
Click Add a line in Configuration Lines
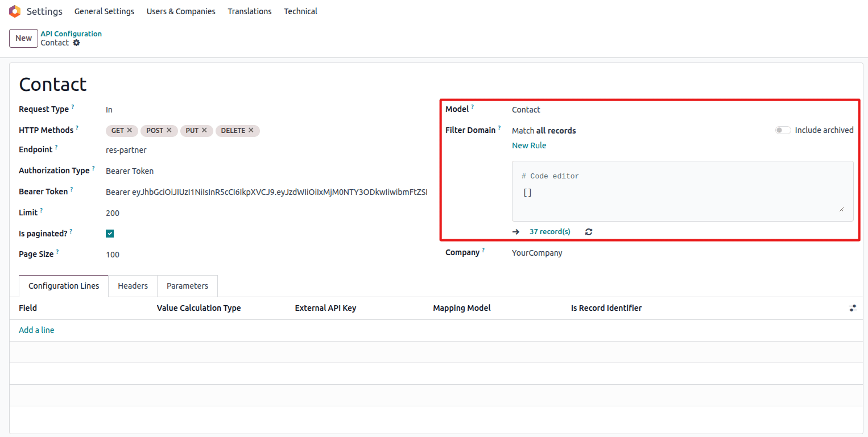coord(36,330)
